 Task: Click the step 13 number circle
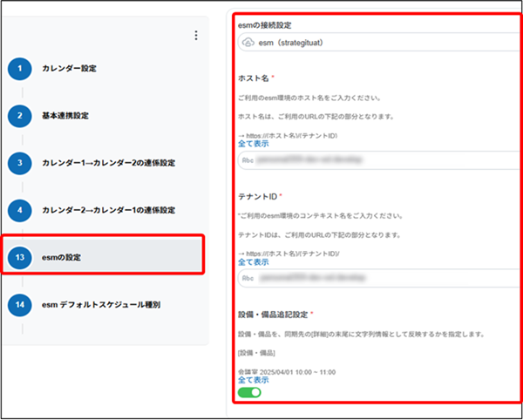point(19,258)
